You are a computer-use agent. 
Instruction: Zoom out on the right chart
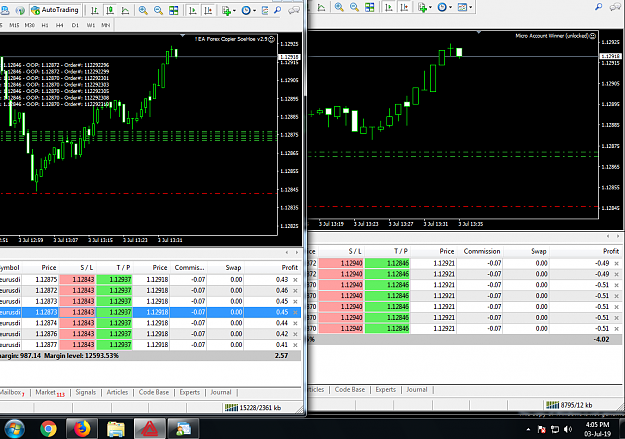pyautogui.click(x=354, y=7)
